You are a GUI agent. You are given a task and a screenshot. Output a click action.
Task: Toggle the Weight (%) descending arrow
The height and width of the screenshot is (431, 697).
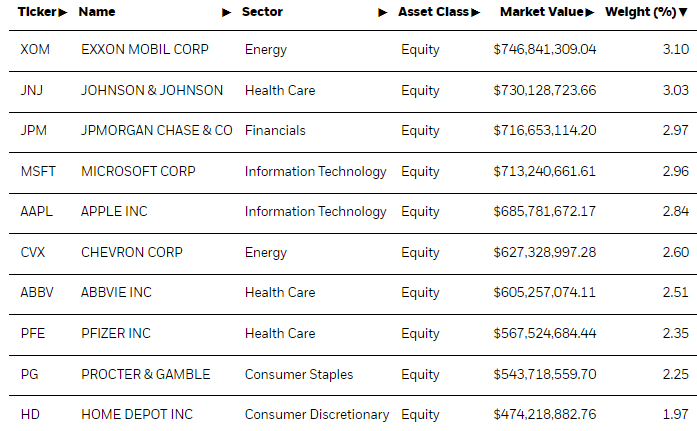tap(683, 12)
